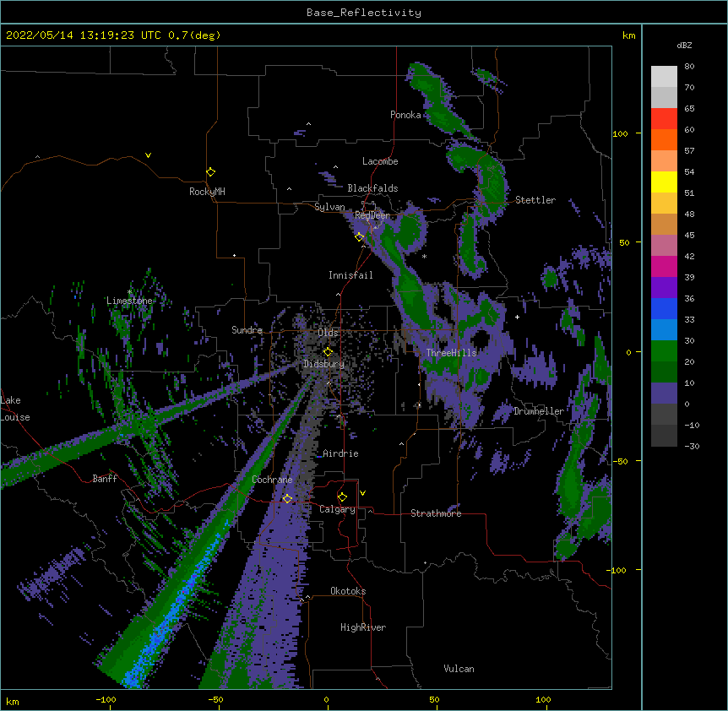728x711 pixels.
Task: Select the yellow diamond marker between Olds and Didsbury
Action: click(x=329, y=352)
